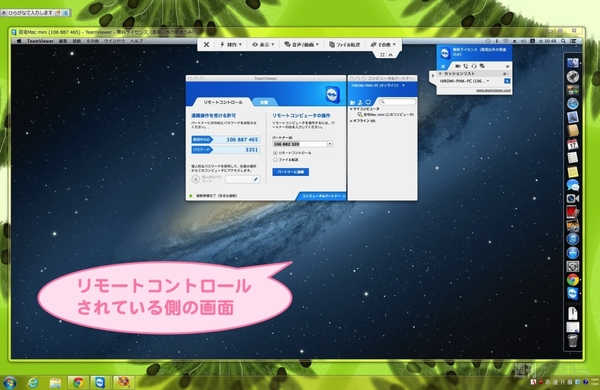Click the add group folder icon
The image size is (600, 390).
click(353, 103)
